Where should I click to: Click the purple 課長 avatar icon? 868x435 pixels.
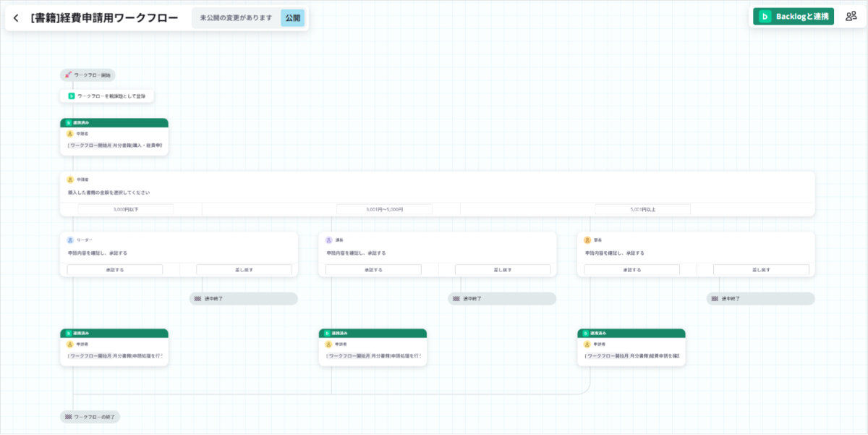point(328,240)
